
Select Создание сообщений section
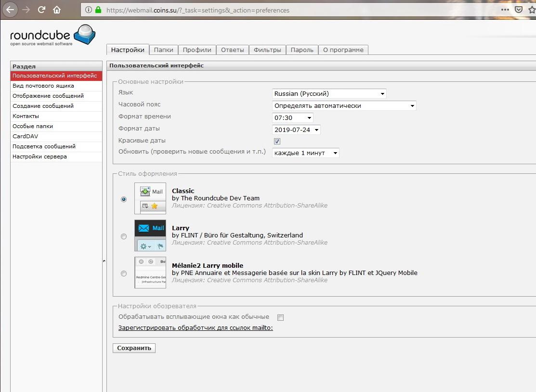(x=56, y=106)
